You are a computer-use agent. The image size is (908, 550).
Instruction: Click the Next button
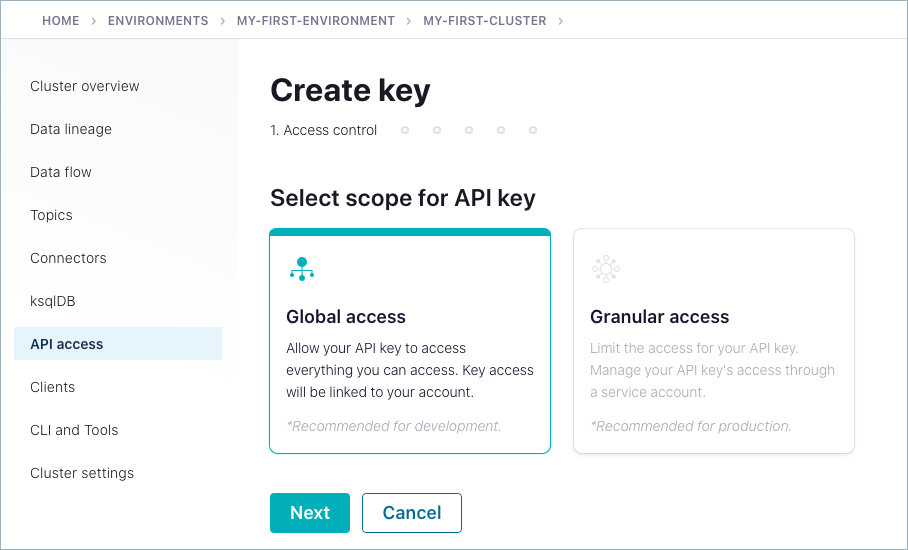[310, 513]
